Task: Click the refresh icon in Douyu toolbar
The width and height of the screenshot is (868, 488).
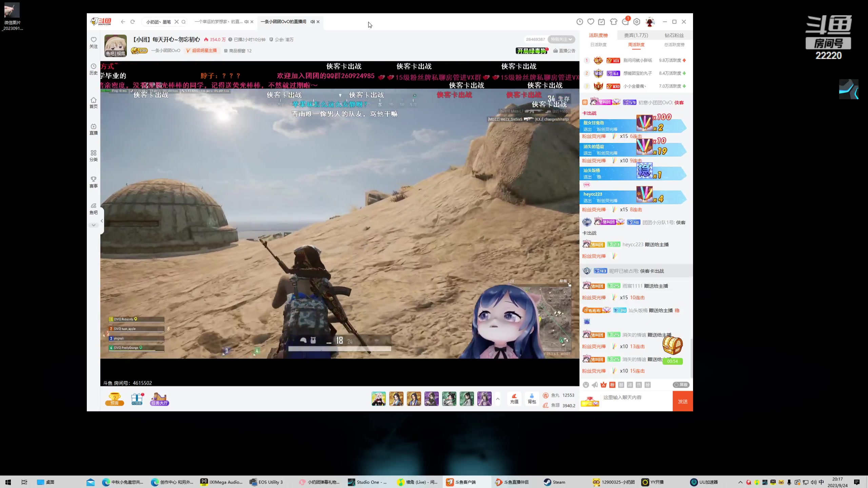Action: (x=133, y=22)
